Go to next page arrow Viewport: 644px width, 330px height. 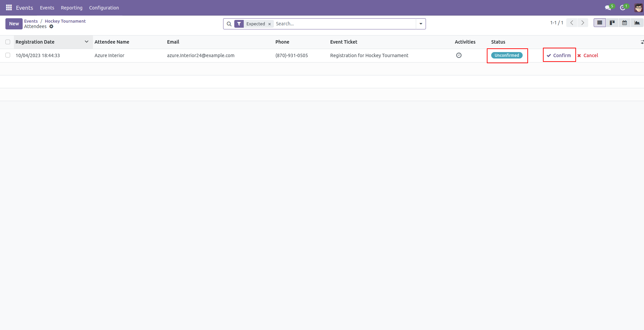(x=582, y=23)
